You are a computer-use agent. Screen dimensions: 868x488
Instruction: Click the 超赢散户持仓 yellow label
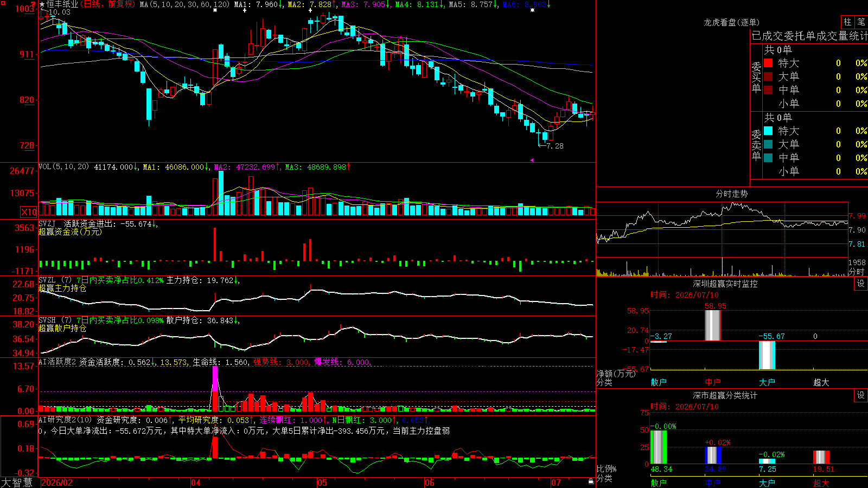click(x=62, y=328)
